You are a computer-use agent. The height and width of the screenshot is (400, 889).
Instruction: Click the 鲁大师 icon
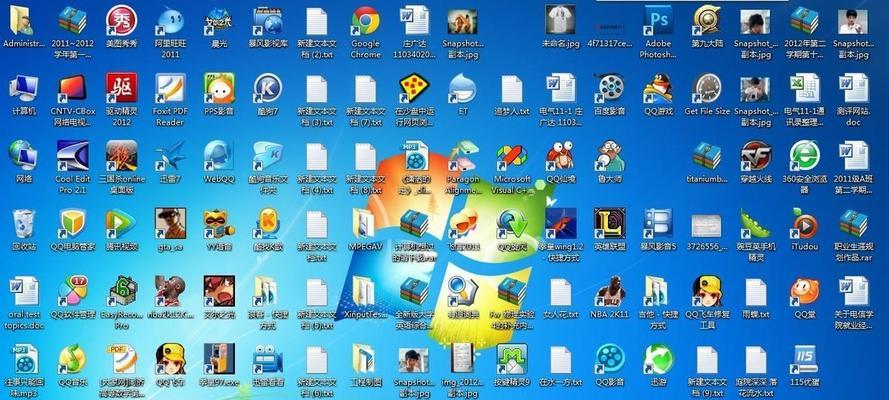tap(609, 156)
